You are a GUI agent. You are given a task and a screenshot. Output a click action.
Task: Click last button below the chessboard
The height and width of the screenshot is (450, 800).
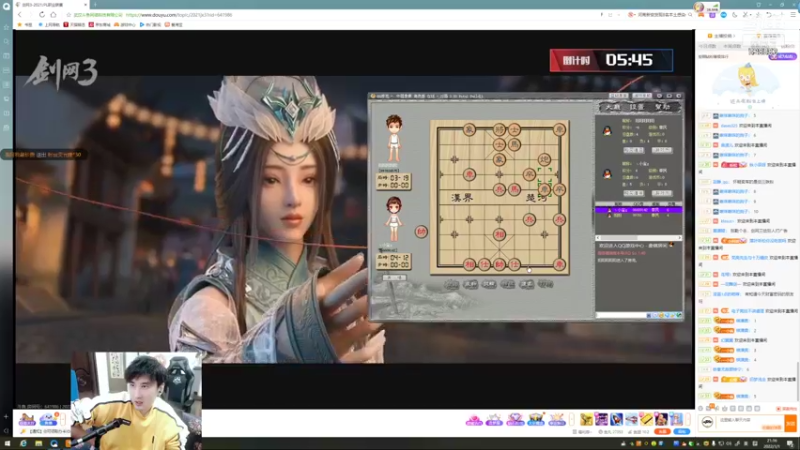pyautogui.click(x=545, y=284)
